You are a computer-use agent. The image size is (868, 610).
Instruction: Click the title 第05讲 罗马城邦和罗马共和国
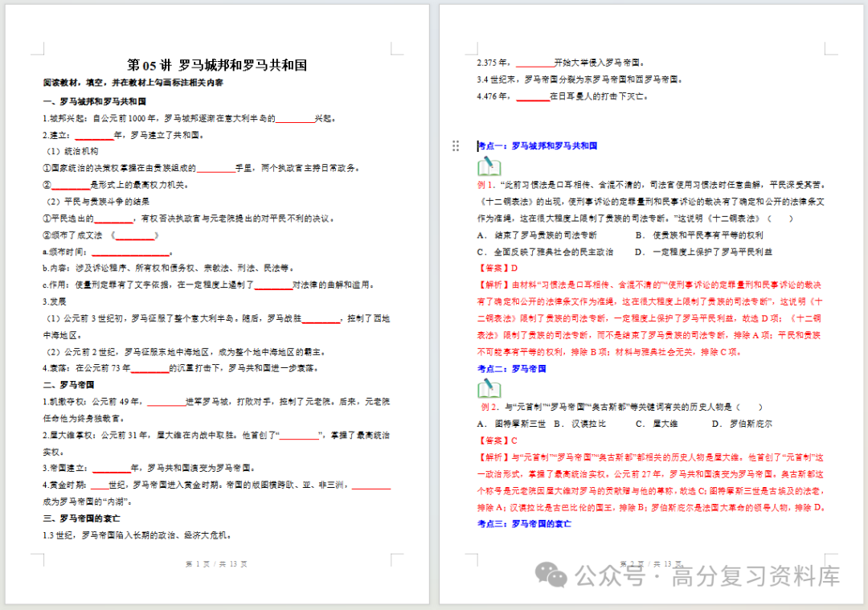click(x=217, y=65)
